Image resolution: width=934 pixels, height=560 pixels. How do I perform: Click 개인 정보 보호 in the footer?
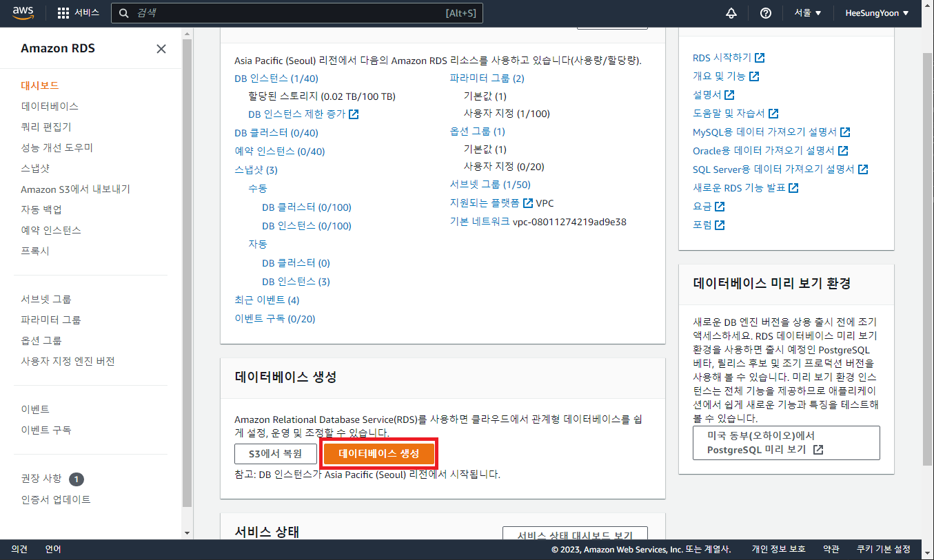point(778,549)
